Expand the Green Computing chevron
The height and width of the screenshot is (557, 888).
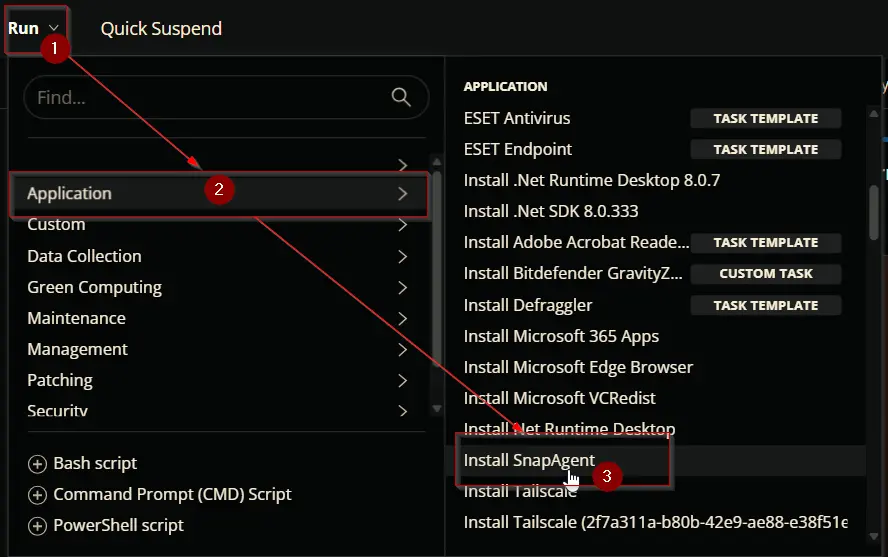(x=403, y=288)
